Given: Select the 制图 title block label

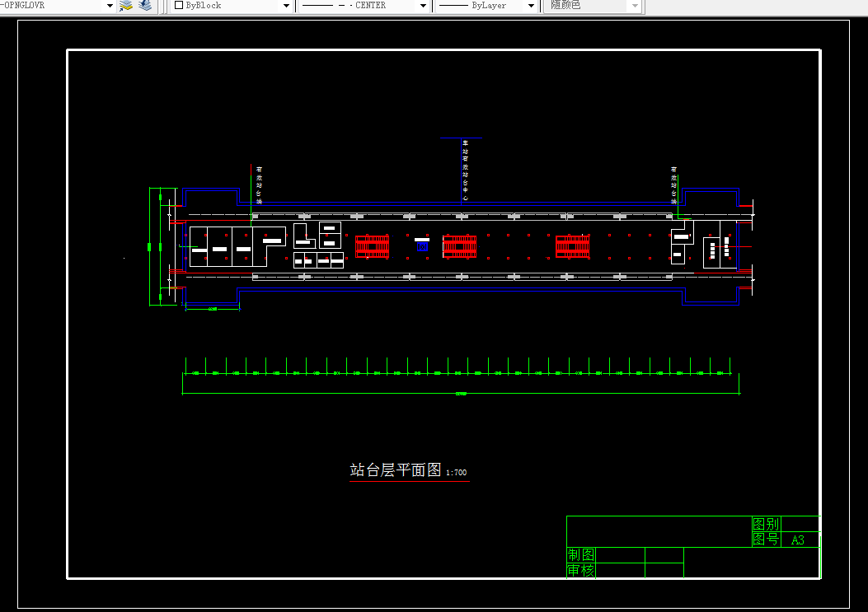Looking at the screenshot, I should pyautogui.click(x=580, y=554).
